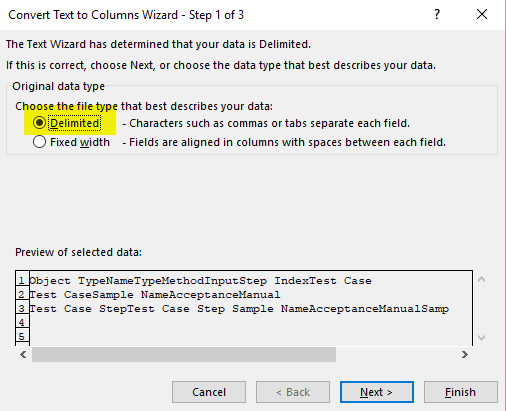
Task: Go to the next wizard step
Action: tap(377, 392)
